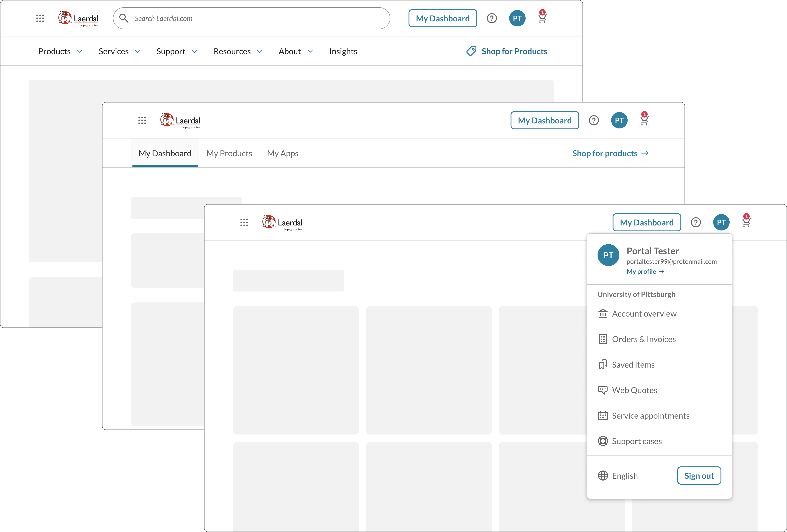Click the Insights menu item
787x532 pixels.
(x=343, y=51)
